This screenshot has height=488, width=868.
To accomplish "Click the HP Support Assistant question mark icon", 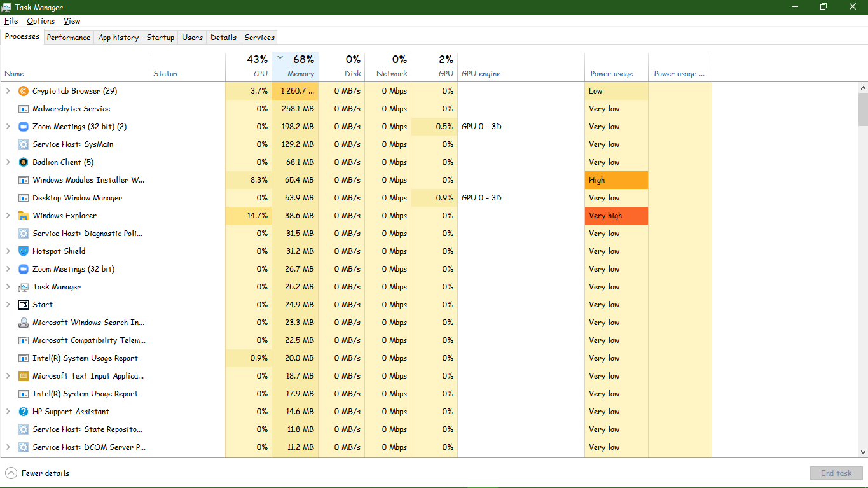I will 24,412.
